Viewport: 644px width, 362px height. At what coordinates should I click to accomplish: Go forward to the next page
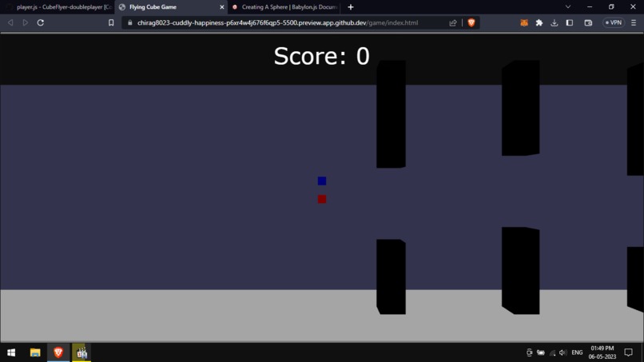pos(26,22)
